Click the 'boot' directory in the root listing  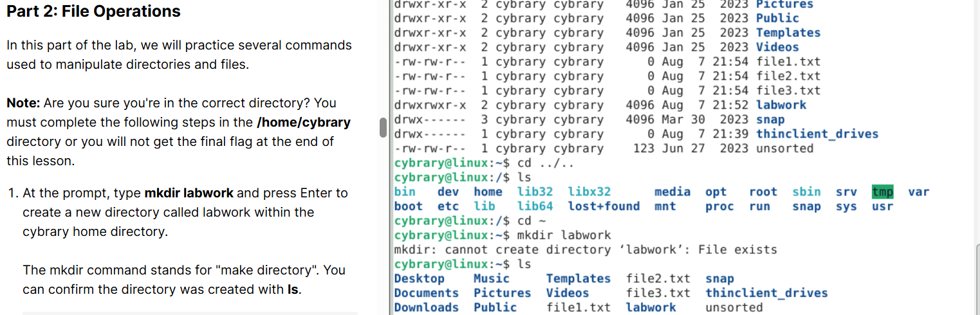pos(408,206)
